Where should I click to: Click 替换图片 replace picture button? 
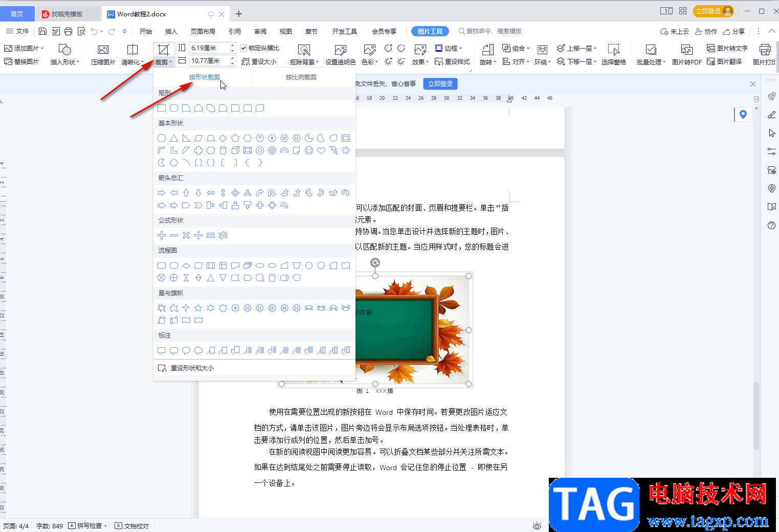pyautogui.click(x=21, y=61)
